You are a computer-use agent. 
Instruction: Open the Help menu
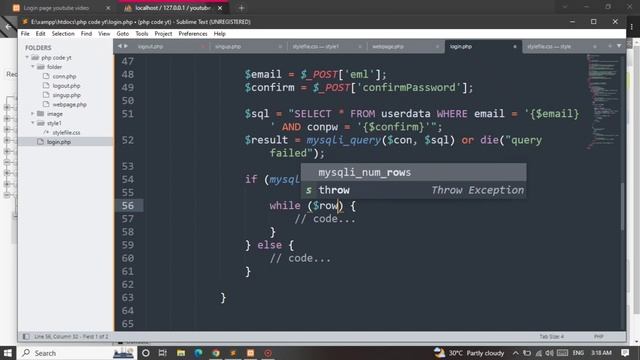(219, 34)
